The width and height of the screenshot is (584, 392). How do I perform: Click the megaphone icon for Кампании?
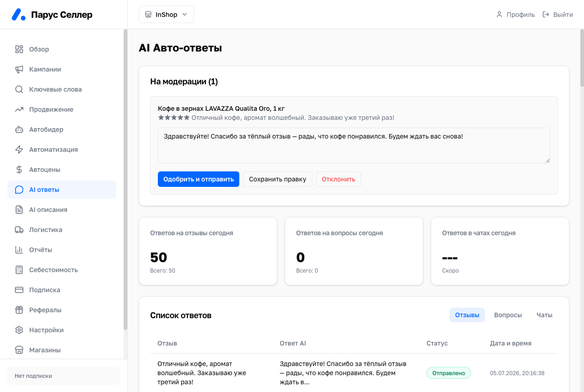(x=19, y=69)
